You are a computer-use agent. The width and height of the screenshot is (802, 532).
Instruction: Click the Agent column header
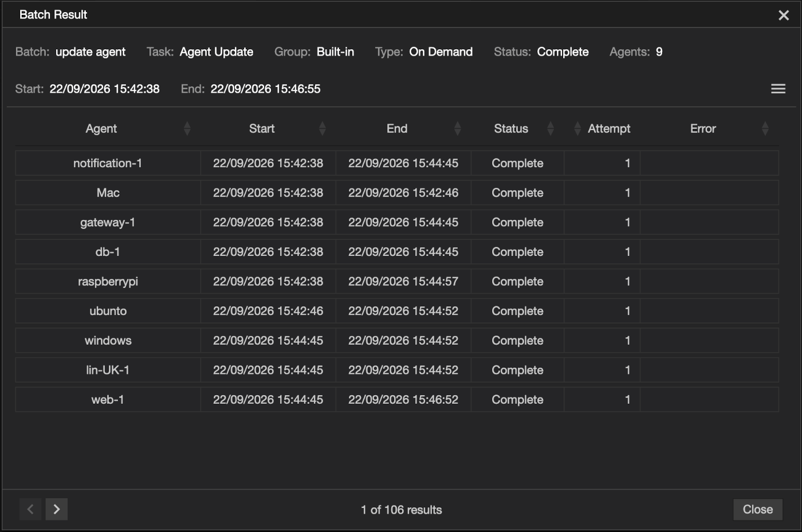(x=101, y=129)
